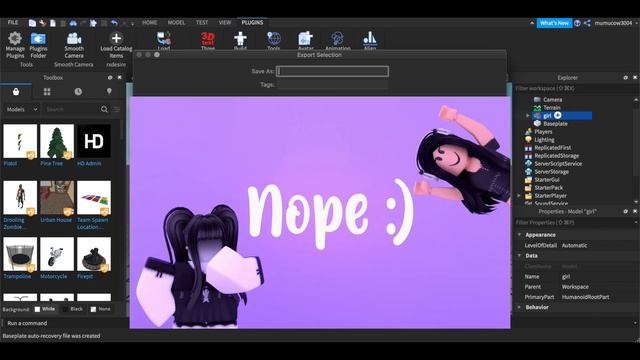The width and height of the screenshot is (640, 360).
Task: Open the FILE menu
Action: pyautogui.click(x=13, y=22)
